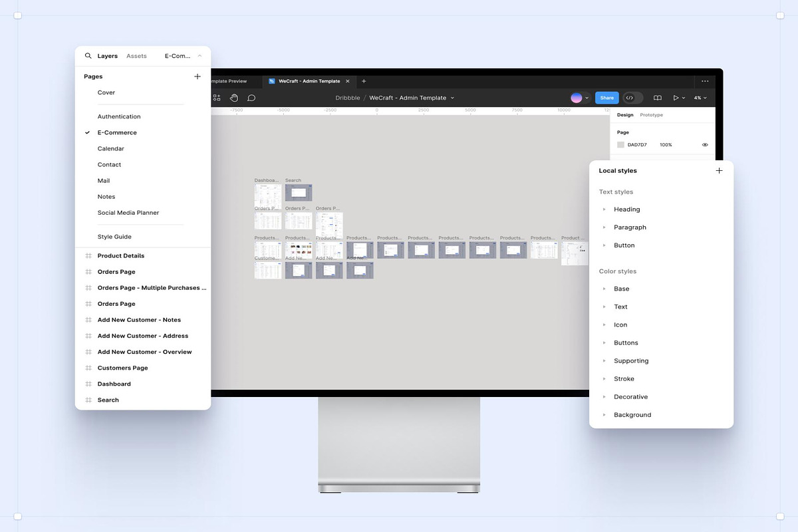Screen dimensions: 798x532
Task: Open the chevron beside the avatar
Action: click(x=587, y=98)
